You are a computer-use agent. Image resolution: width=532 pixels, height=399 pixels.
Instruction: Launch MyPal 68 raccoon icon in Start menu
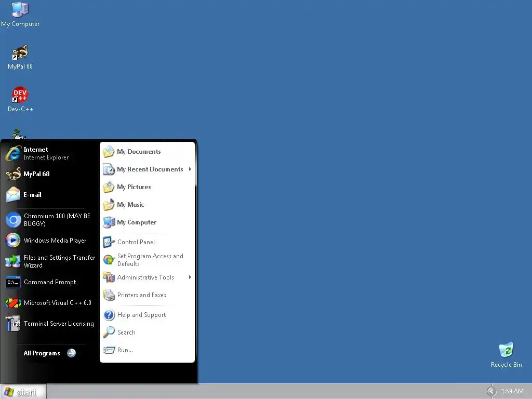pos(13,174)
